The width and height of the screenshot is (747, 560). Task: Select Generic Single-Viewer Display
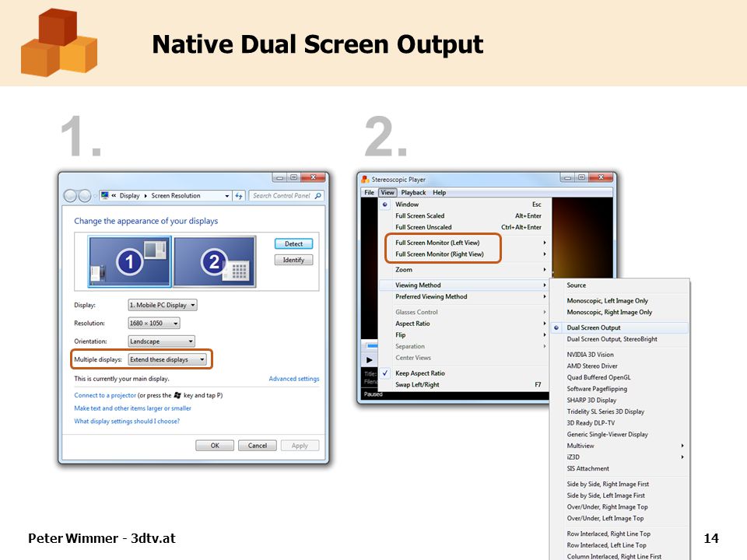pyautogui.click(x=620, y=435)
